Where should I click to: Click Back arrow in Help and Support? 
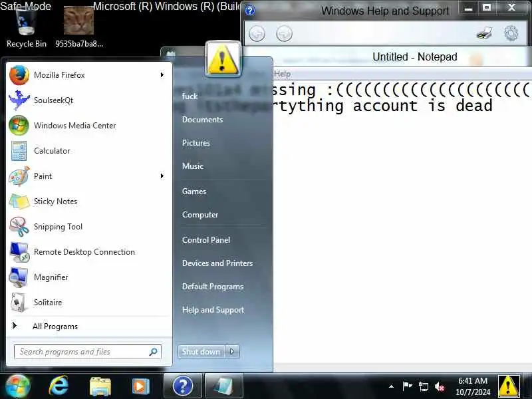click(257, 34)
